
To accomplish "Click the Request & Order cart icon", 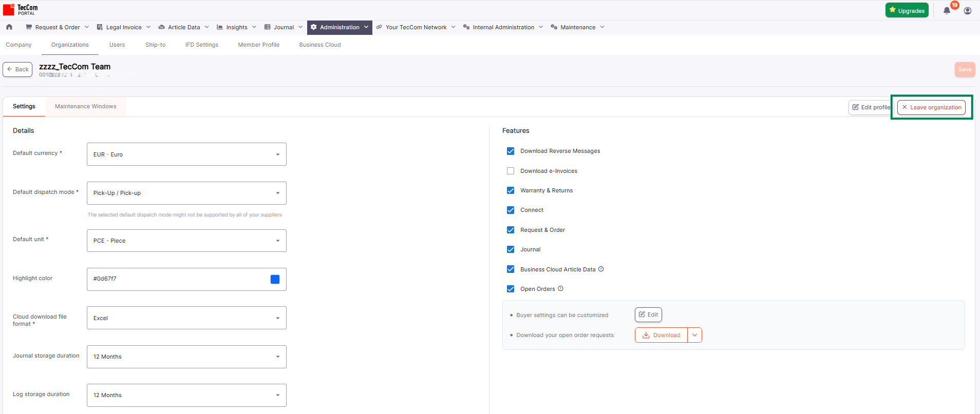I will click(x=29, y=27).
